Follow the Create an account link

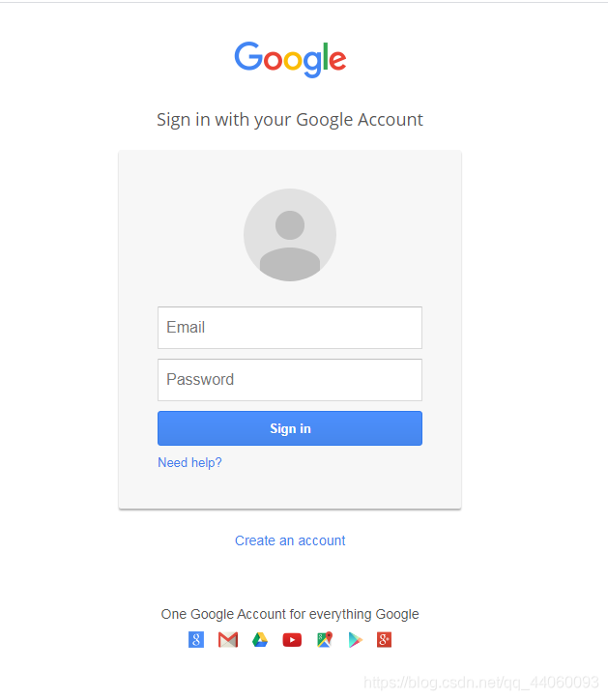pyautogui.click(x=290, y=540)
